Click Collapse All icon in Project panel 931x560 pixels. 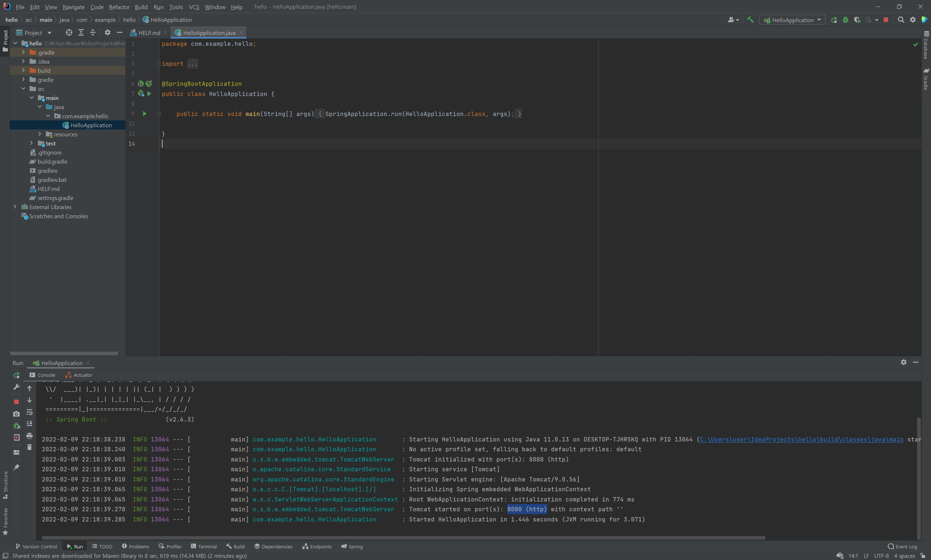click(x=93, y=32)
